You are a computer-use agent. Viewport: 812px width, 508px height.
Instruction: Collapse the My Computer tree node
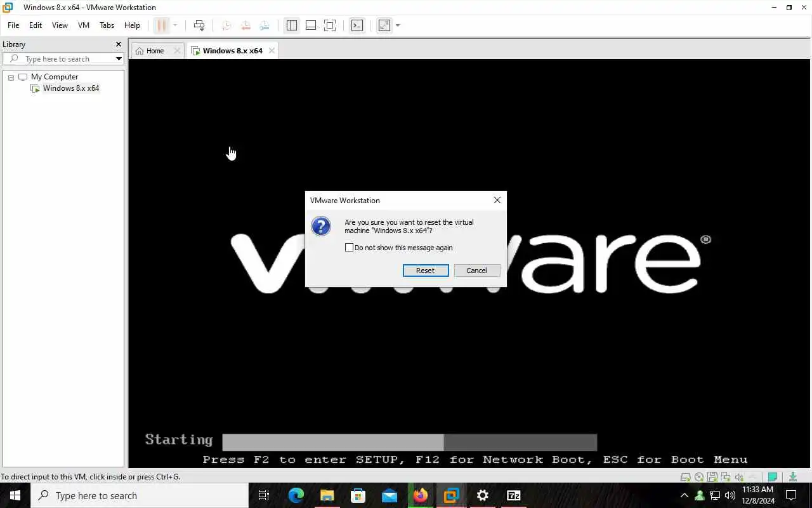coord(11,77)
